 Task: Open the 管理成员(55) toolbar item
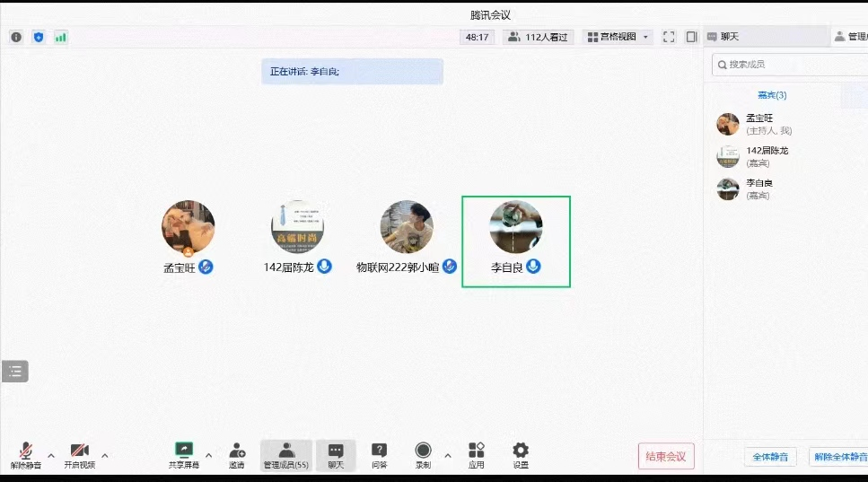286,455
